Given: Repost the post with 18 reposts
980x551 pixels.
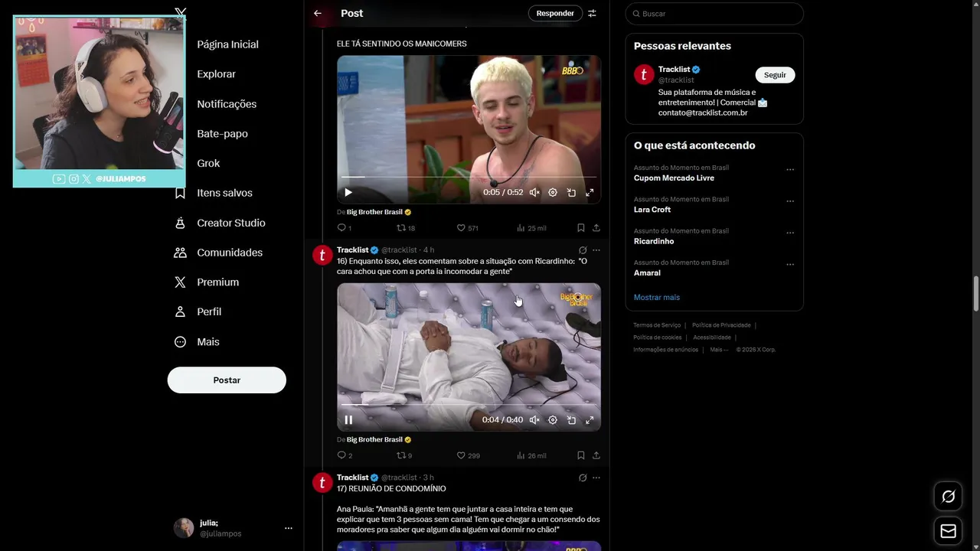Looking at the screenshot, I should tap(406, 228).
